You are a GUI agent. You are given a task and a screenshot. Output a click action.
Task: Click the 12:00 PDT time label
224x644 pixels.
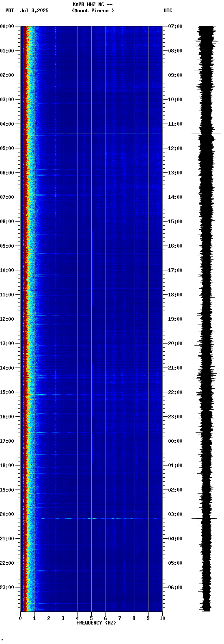click(x=7, y=319)
